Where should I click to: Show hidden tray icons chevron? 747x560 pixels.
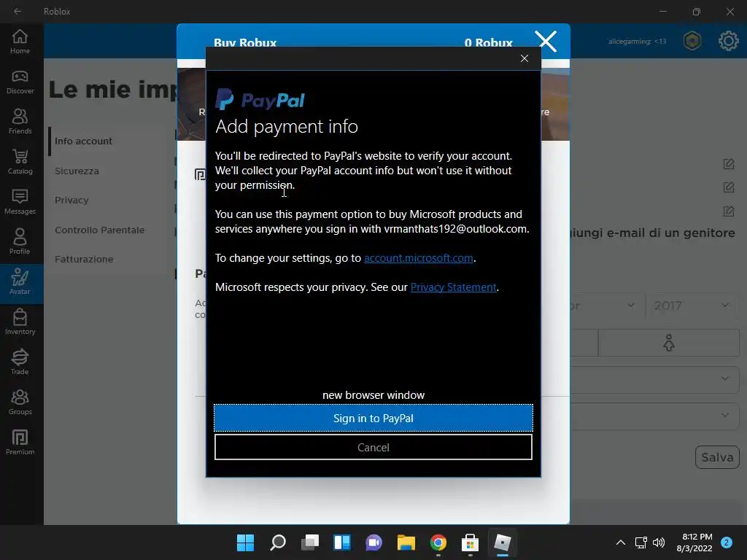(621, 542)
